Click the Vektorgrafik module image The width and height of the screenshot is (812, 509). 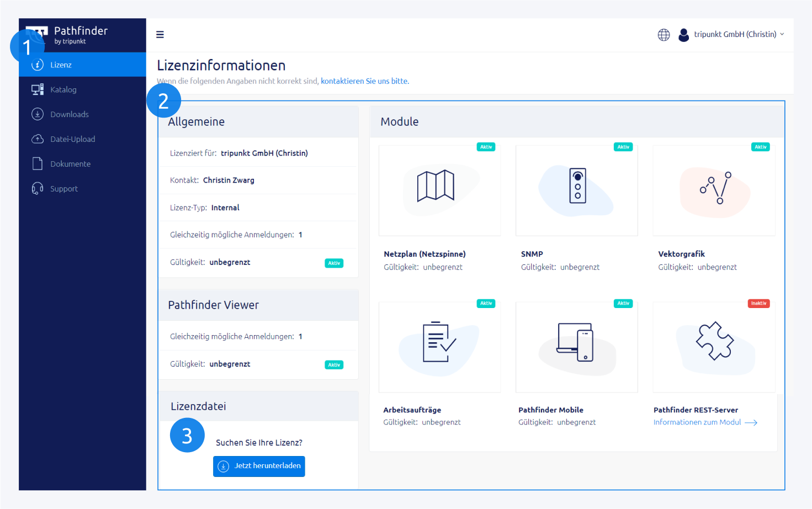tap(714, 190)
